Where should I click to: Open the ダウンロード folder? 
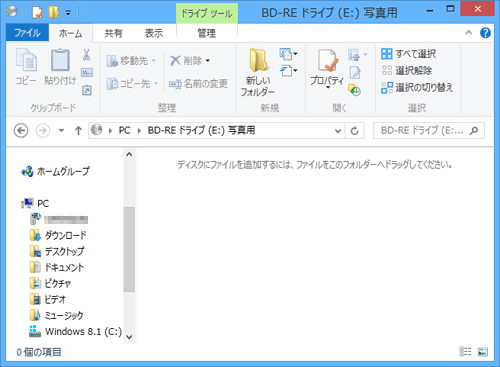tap(58, 235)
